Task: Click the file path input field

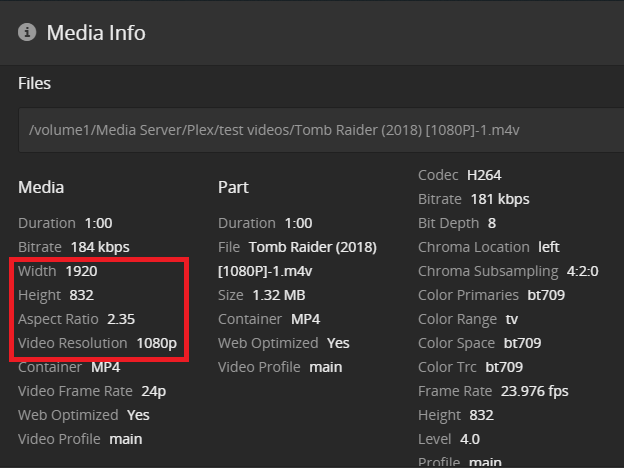Action: pyautogui.click(x=320, y=131)
